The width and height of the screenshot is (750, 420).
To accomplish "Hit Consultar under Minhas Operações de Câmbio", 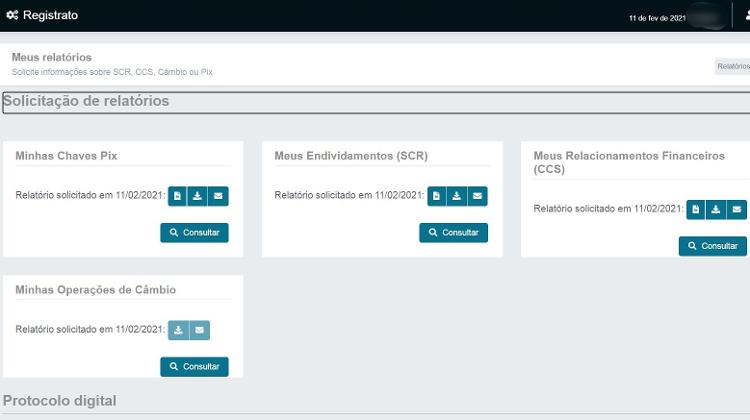I will tap(194, 367).
